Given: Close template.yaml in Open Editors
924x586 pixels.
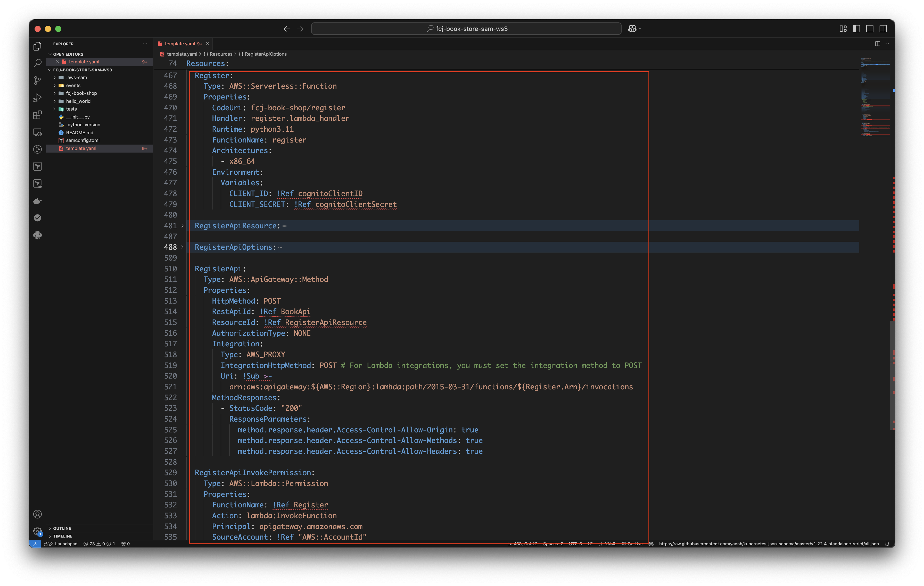Looking at the screenshot, I should [57, 62].
